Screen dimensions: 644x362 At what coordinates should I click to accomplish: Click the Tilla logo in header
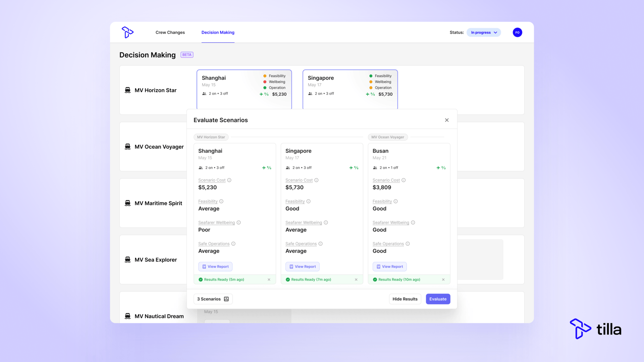[x=127, y=33]
